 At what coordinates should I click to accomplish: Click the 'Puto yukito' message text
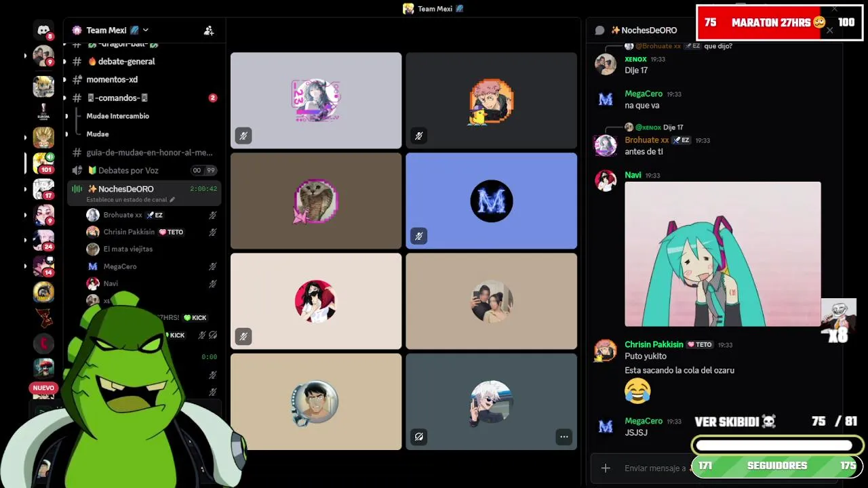coord(646,356)
